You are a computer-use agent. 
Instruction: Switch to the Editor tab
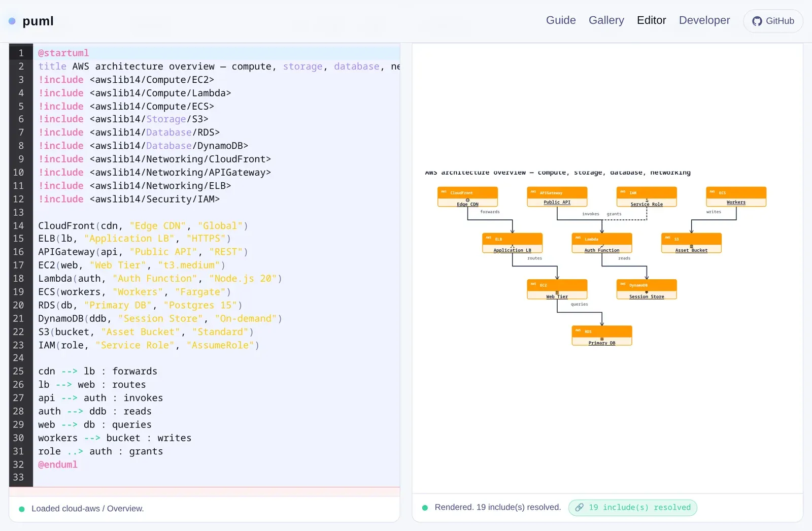[651, 20]
